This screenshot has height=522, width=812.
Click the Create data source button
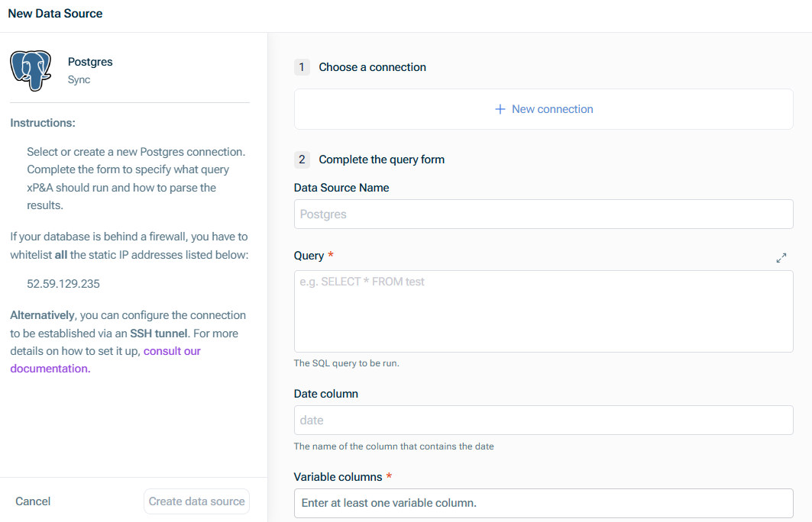pos(196,501)
